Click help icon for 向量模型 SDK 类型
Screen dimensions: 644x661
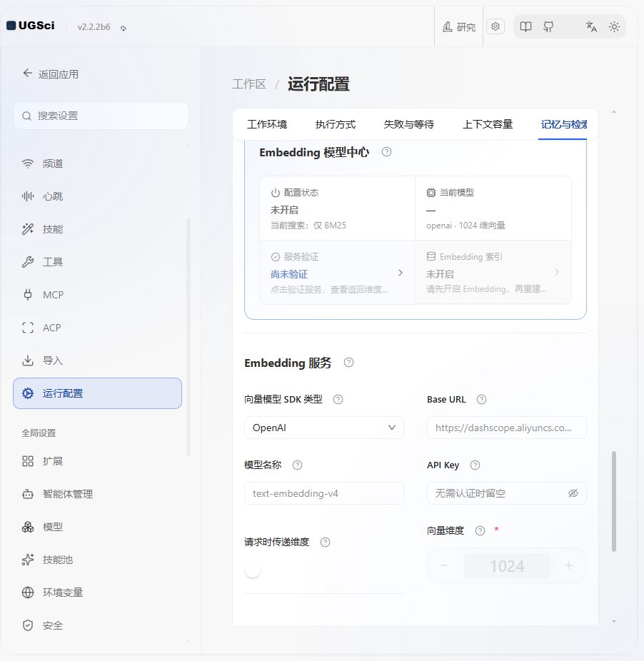tap(338, 399)
